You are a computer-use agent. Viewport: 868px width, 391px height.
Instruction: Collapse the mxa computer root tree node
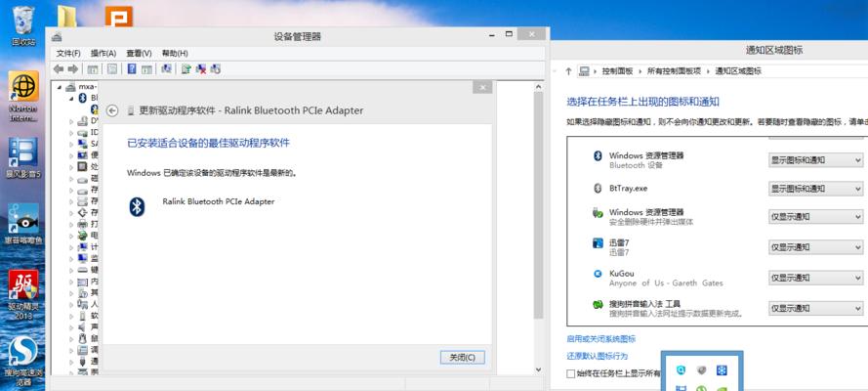click(x=61, y=87)
